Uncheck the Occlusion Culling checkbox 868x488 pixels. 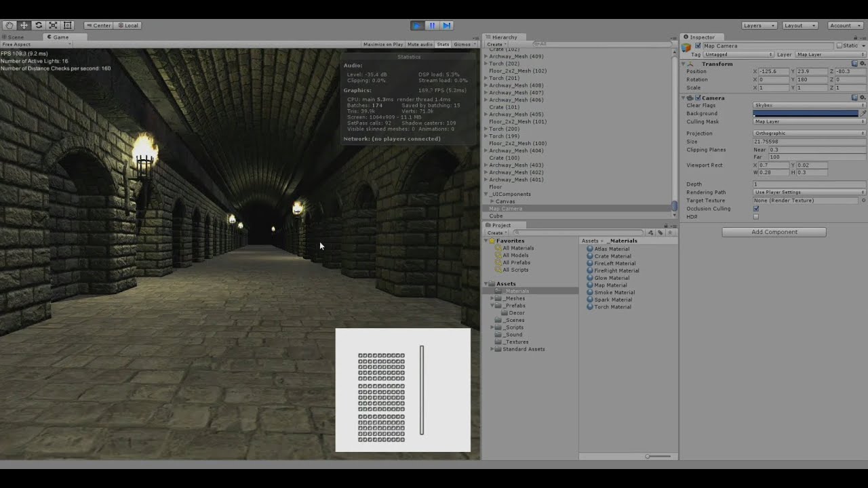point(756,209)
